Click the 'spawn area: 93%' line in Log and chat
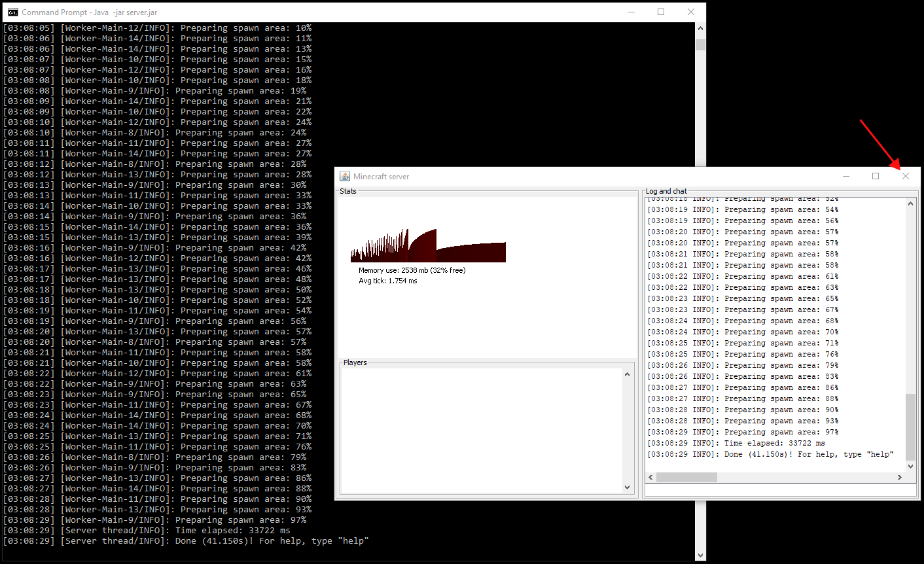This screenshot has height=564, width=924. [x=743, y=421]
